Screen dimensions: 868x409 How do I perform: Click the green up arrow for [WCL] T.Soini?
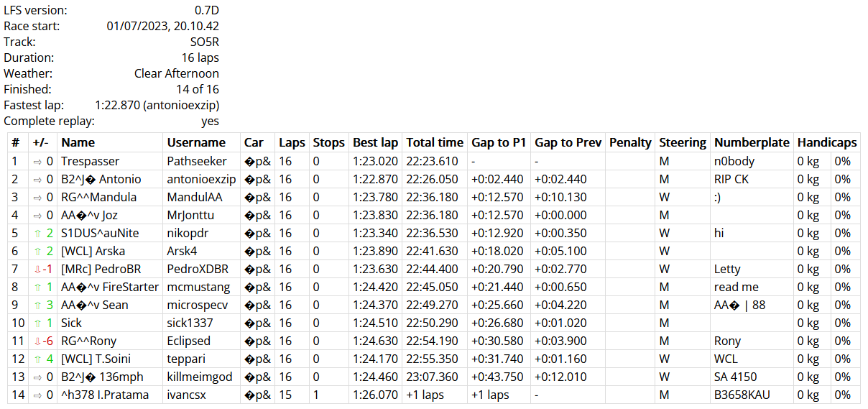37,359
